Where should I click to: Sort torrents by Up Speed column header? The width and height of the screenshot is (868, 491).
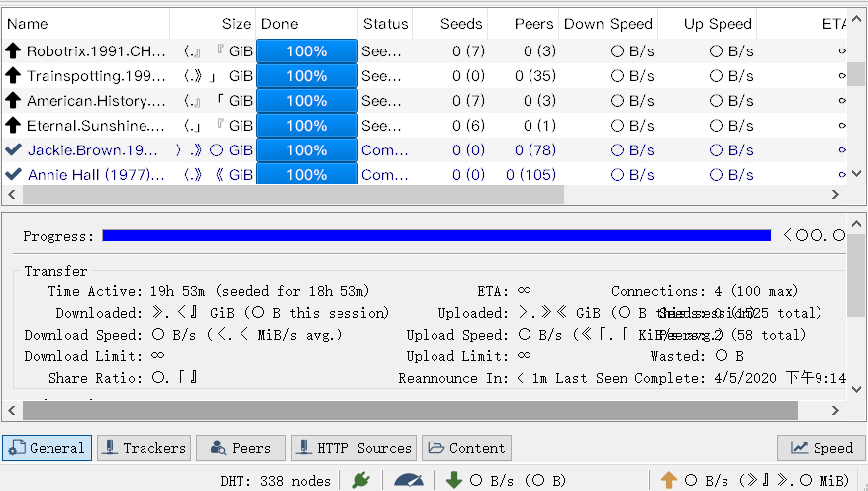pyautogui.click(x=707, y=24)
